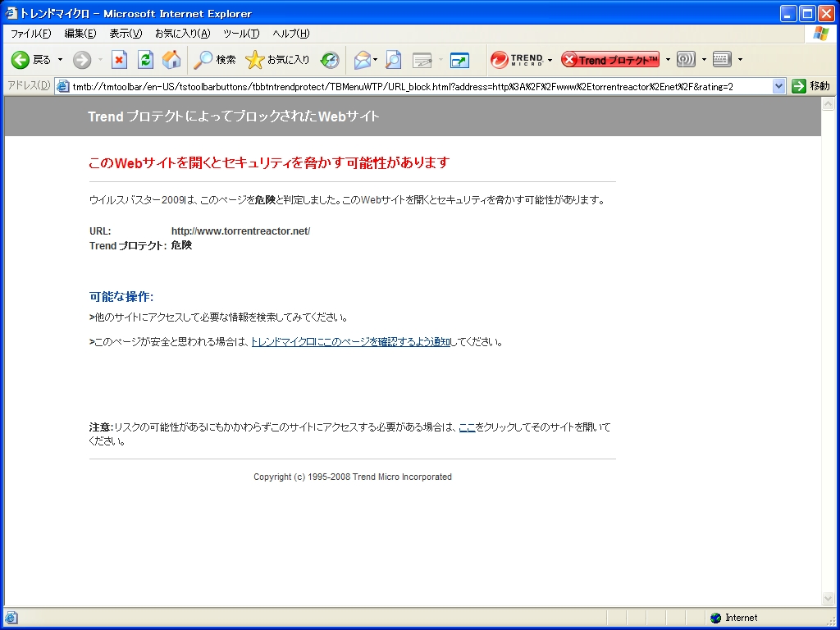This screenshot has height=630, width=840.
Task: Click the ここ link to open site anyway
Action: coord(467,427)
